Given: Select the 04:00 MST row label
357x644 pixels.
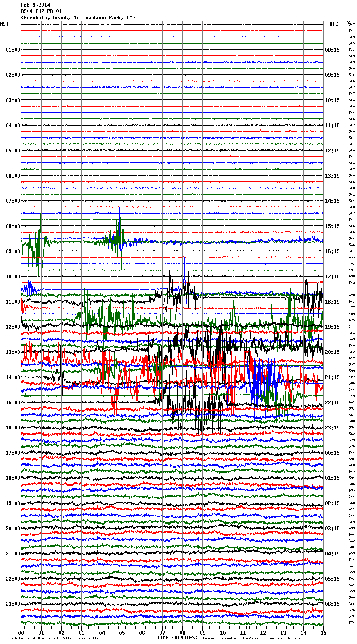Looking at the screenshot, I should pyautogui.click(x=13, y=126).
